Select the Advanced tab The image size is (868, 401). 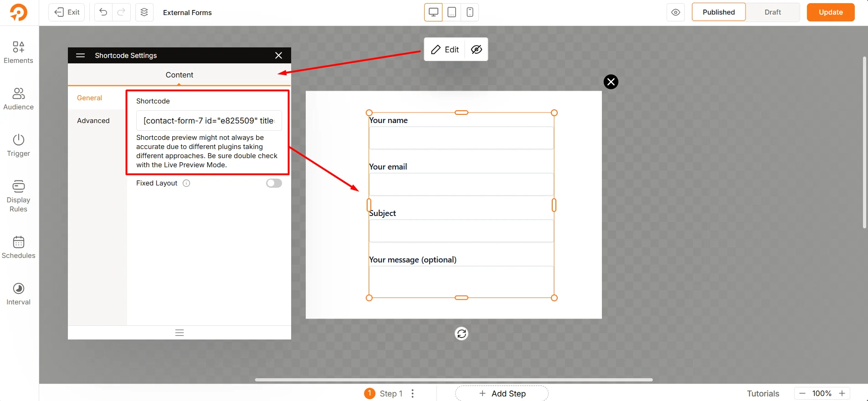(93, 121)
